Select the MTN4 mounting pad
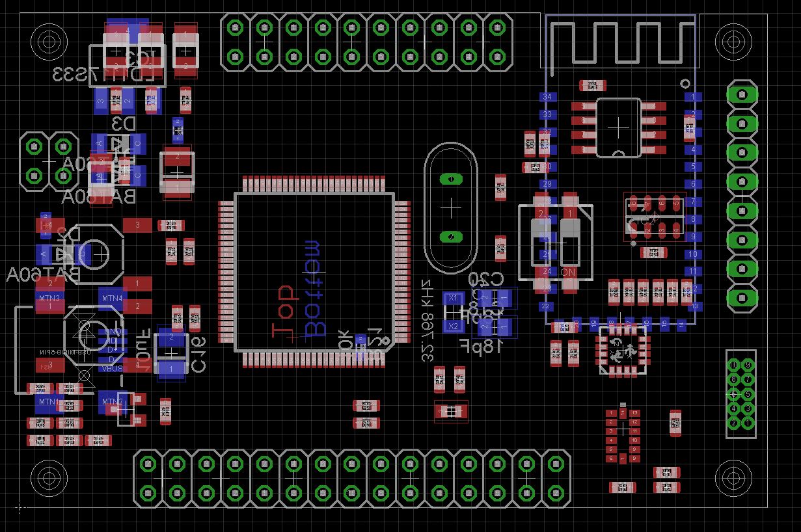The height and width of the screenshot is (532, 801). point(112,299)
